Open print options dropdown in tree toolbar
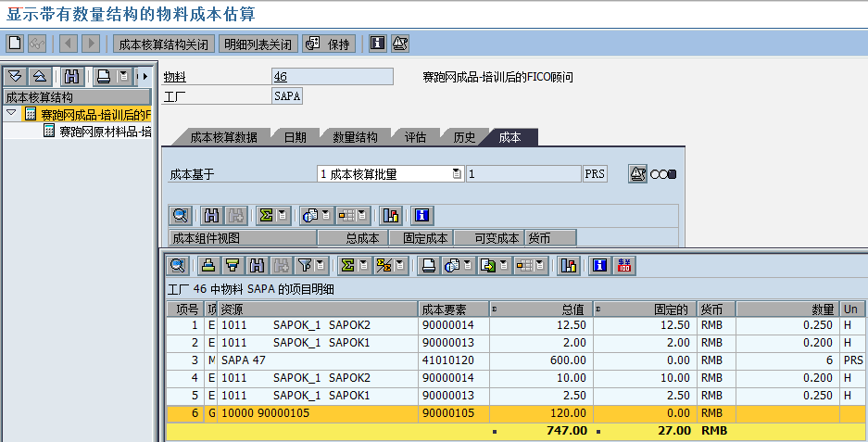Image resolution: width=868 pixels, height=442 pixels. click(x=124, y=76)
